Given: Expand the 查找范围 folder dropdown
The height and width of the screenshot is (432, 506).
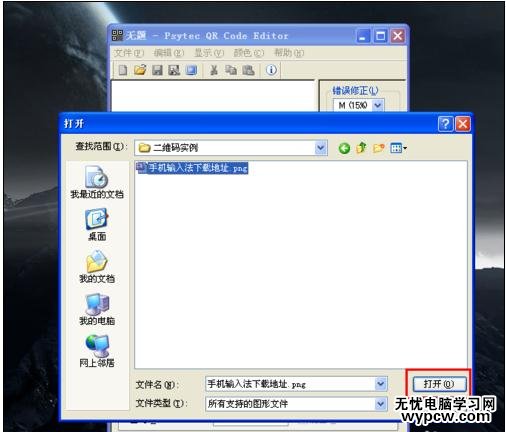Looking at the screenshot, I should [321, 148].
